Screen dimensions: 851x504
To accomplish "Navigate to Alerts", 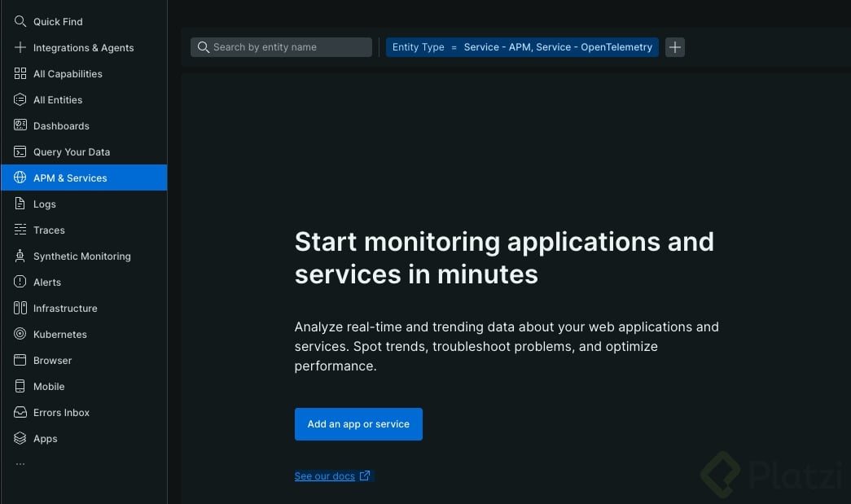I will 84,282.
